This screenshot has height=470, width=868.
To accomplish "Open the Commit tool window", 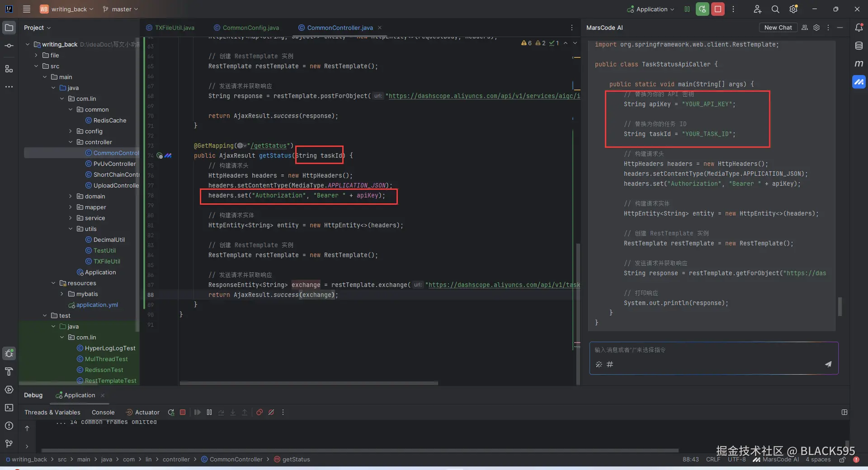I will pos(9,46).
